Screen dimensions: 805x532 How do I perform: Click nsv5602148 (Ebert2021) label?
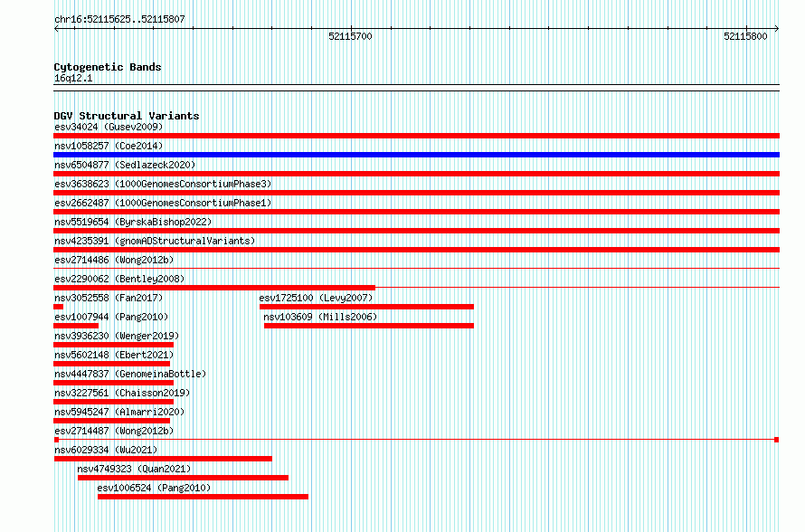[x=114, y=355]
